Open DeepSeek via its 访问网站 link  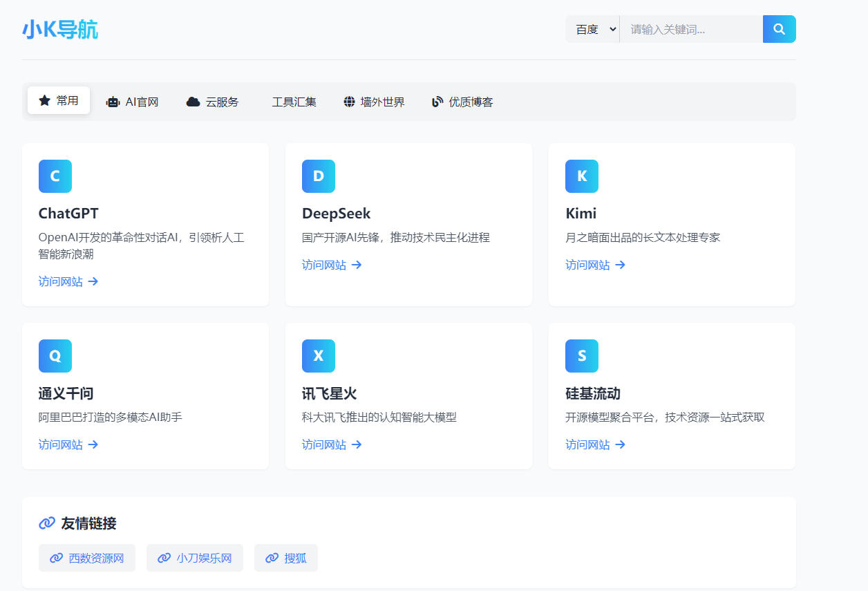click(x=325, y=265)
